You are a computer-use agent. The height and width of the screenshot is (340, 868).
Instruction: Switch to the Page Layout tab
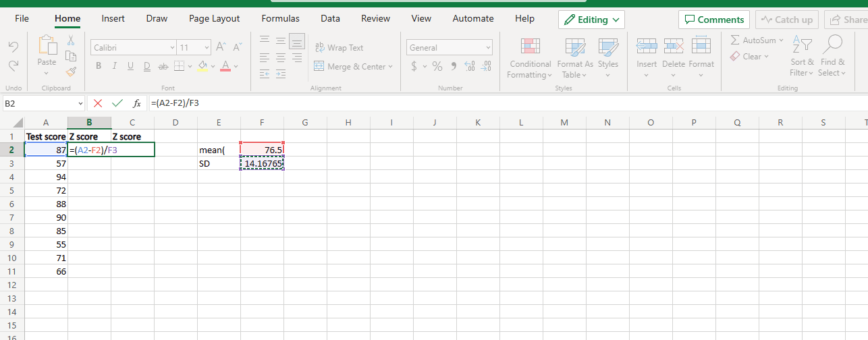tap(215, 19)
